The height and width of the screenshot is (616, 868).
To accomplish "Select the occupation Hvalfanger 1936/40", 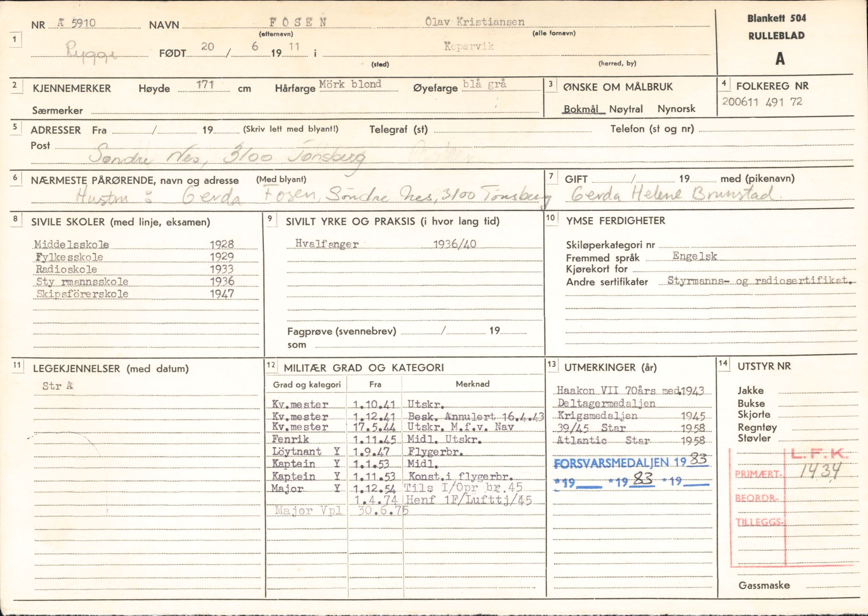I will coord(386,244).
